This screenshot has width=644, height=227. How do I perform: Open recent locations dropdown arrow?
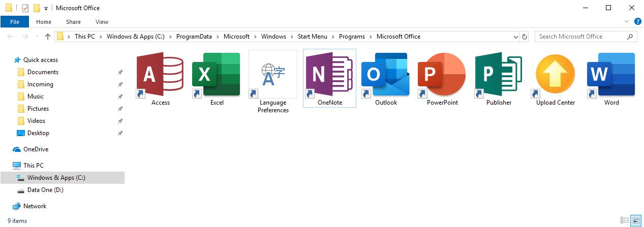(37, 37)
